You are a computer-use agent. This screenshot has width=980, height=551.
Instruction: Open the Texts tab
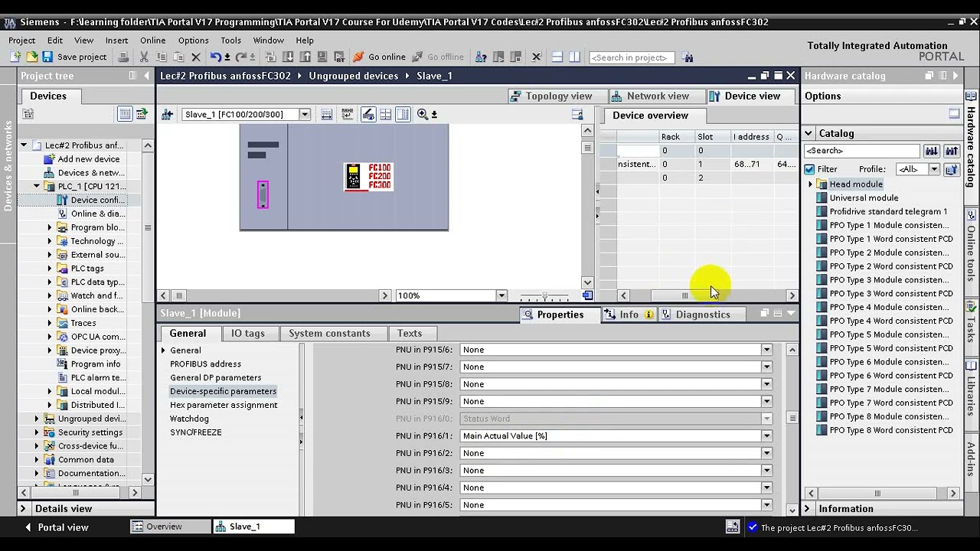click(410, 333)
